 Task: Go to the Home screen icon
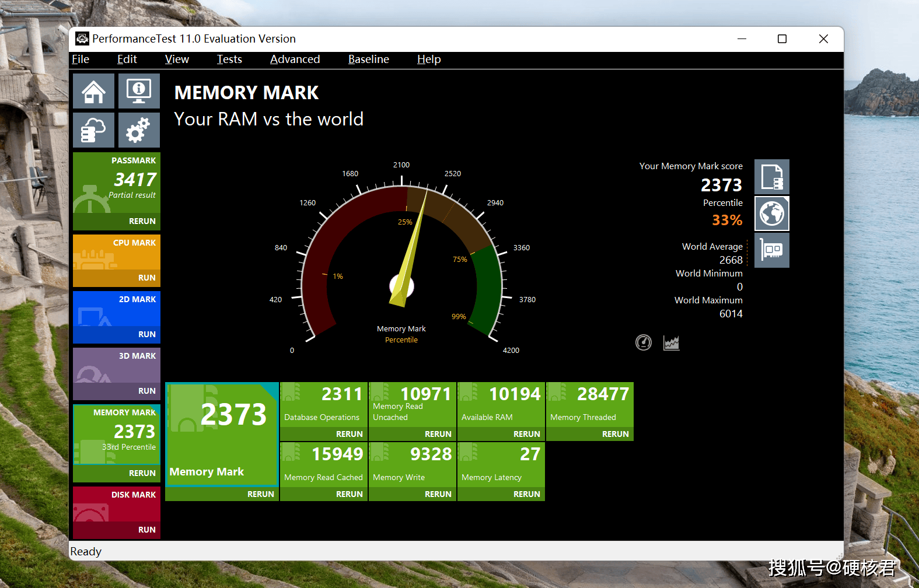click(93, 91)
